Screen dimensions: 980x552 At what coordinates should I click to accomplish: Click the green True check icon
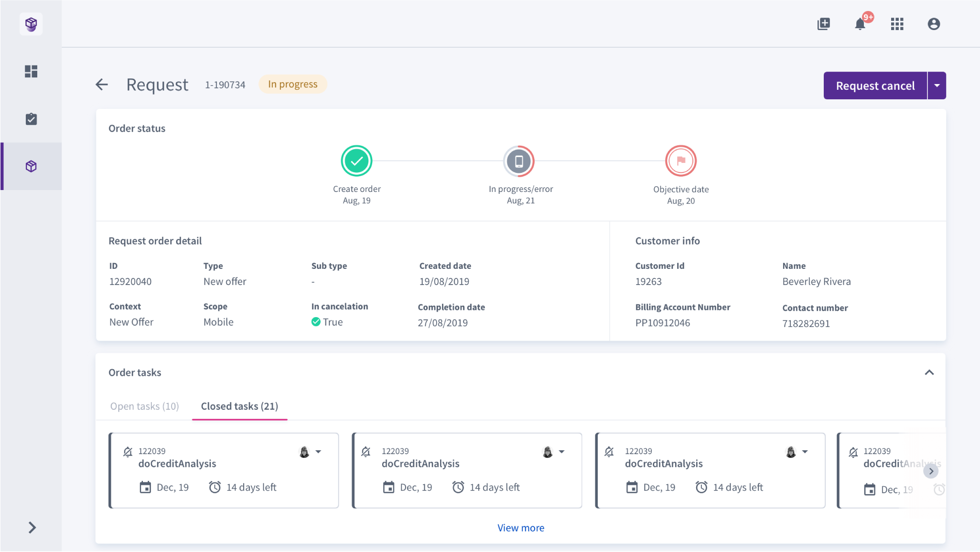click(316, 322)
